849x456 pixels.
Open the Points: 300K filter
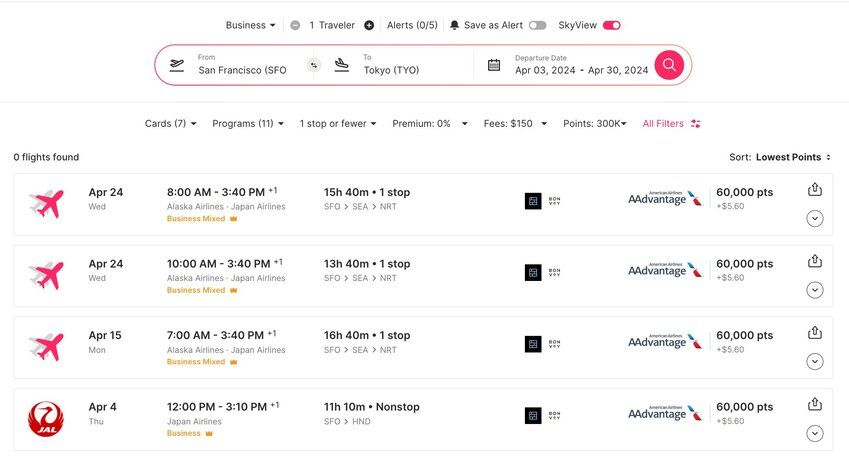tap(595, 124)
